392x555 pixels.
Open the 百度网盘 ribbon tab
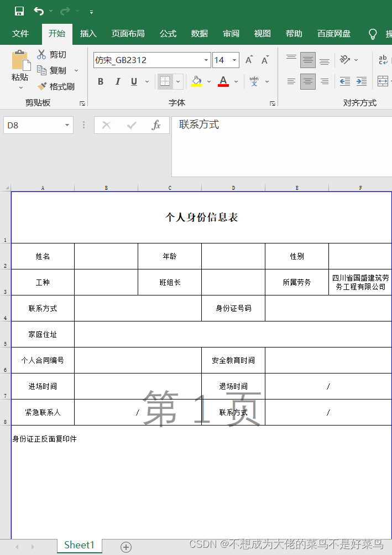334,34
